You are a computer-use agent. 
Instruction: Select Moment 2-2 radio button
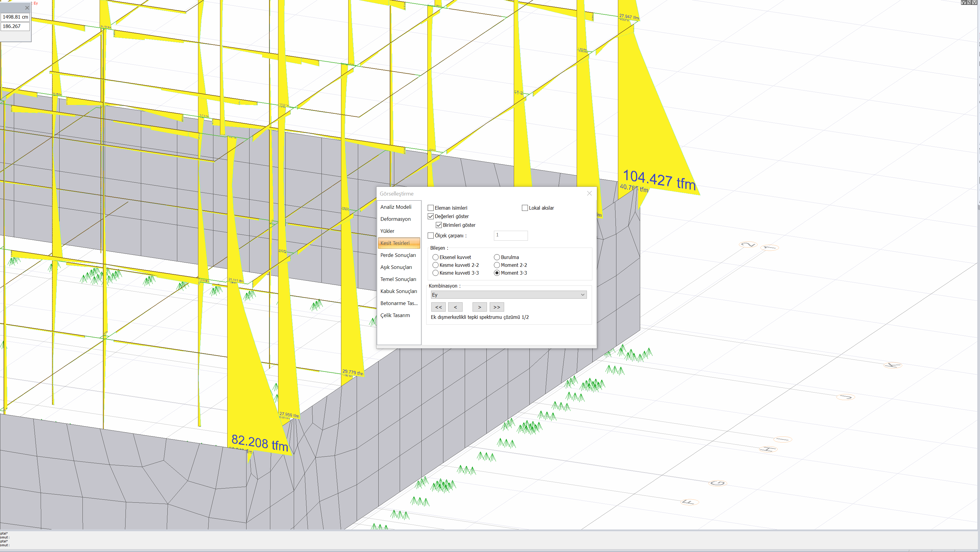tap(496, 265)
